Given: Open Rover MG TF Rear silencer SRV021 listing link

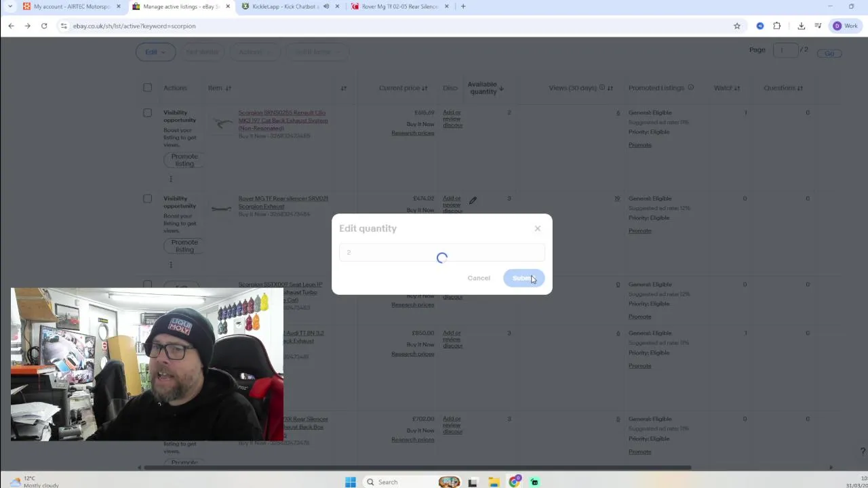Looking at the screenshot, I should coord(283,203).
